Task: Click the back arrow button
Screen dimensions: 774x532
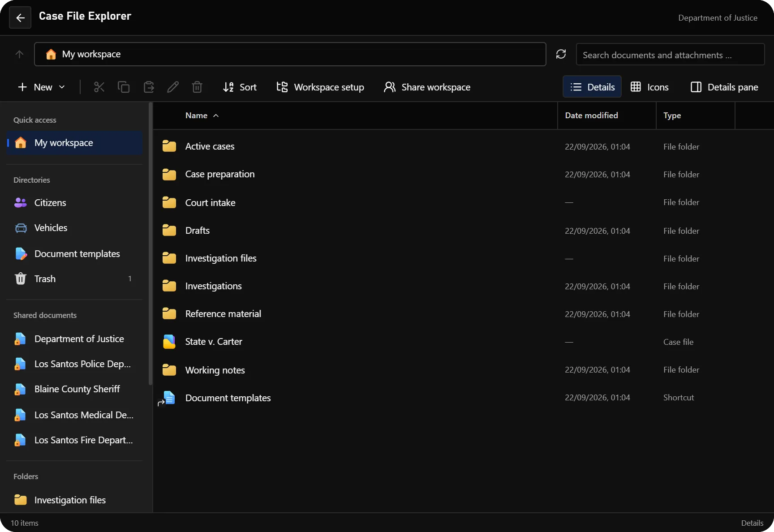Action: (x=20, y=18)
